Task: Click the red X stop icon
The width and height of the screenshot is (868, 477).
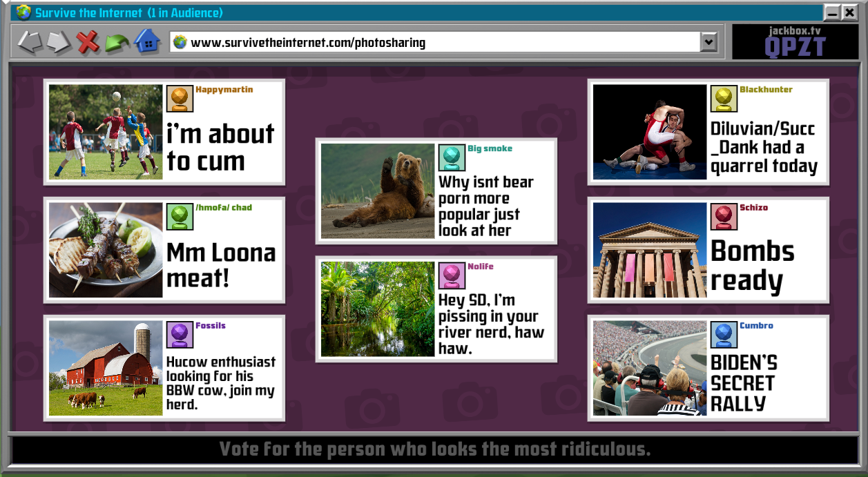Action: pyautogui.click(x=88, y=42)
